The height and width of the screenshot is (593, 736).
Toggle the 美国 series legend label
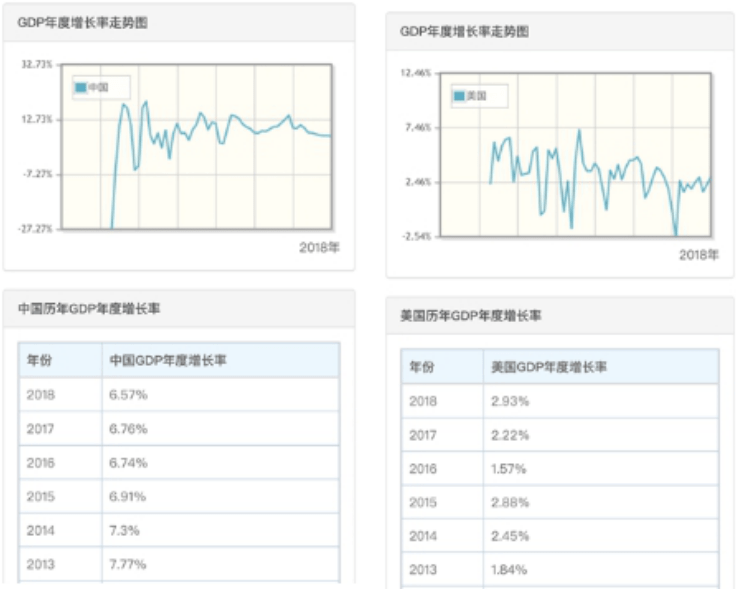(x=477, y=96)
